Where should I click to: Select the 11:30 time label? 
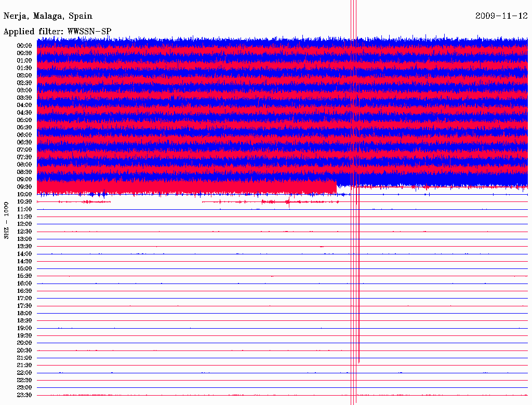pyautogui.click(x=24, y=217)
